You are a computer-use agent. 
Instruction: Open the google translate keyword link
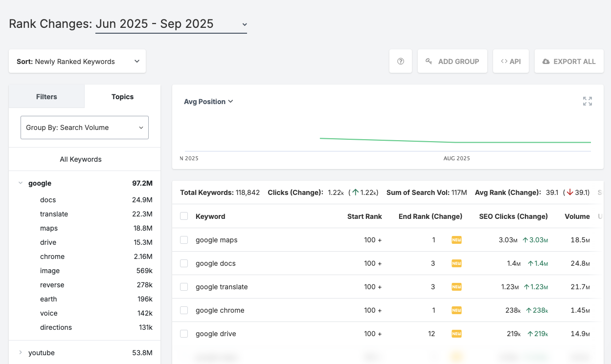(x=221, y=286)
